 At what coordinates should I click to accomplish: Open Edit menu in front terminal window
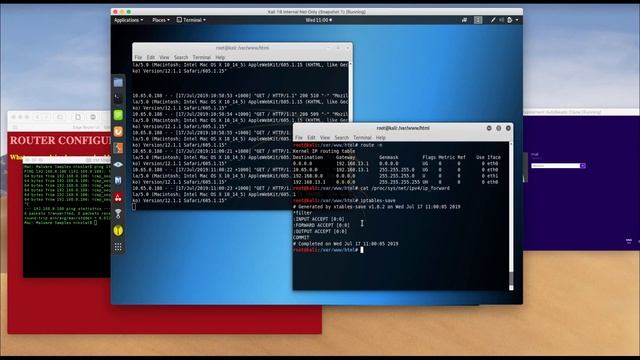tap(311, 138)
